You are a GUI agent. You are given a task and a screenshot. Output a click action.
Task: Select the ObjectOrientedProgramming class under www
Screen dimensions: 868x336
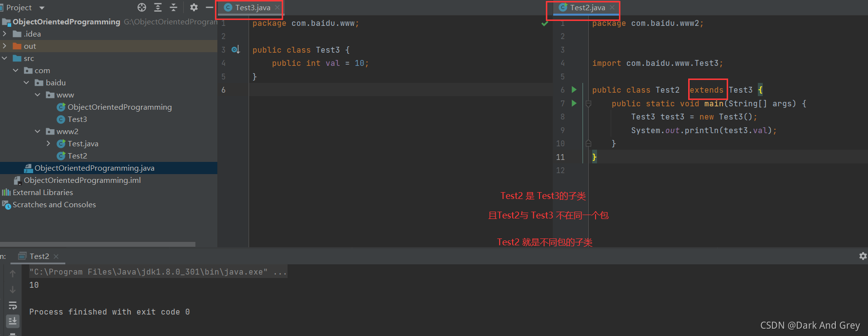coord(119,107)
